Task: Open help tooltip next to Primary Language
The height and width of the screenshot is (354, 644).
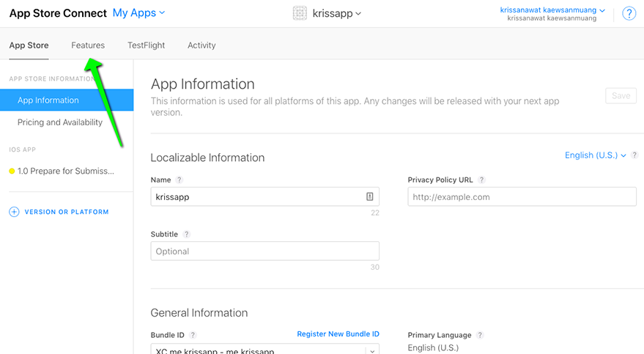Action: 480,335
